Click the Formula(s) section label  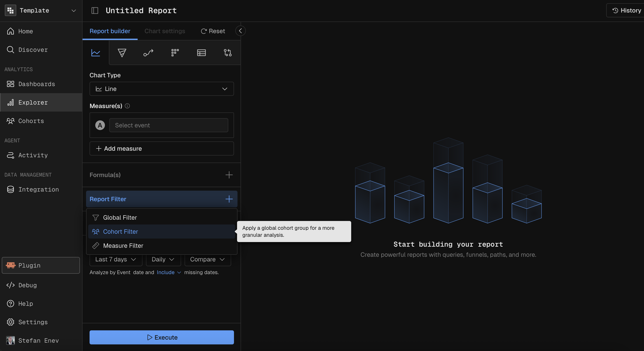click(105, 175)
